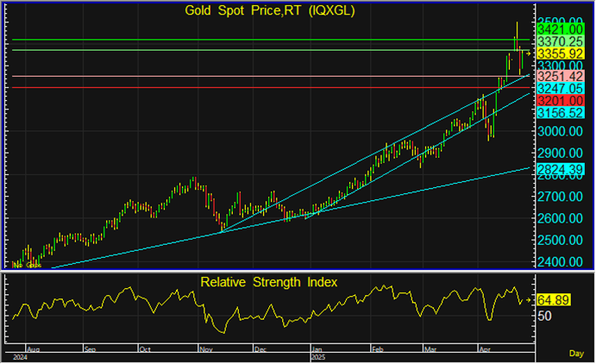Click the Nov marker on time axis
The height and width of the screenshot is (364, 596).
pos(206,350)
